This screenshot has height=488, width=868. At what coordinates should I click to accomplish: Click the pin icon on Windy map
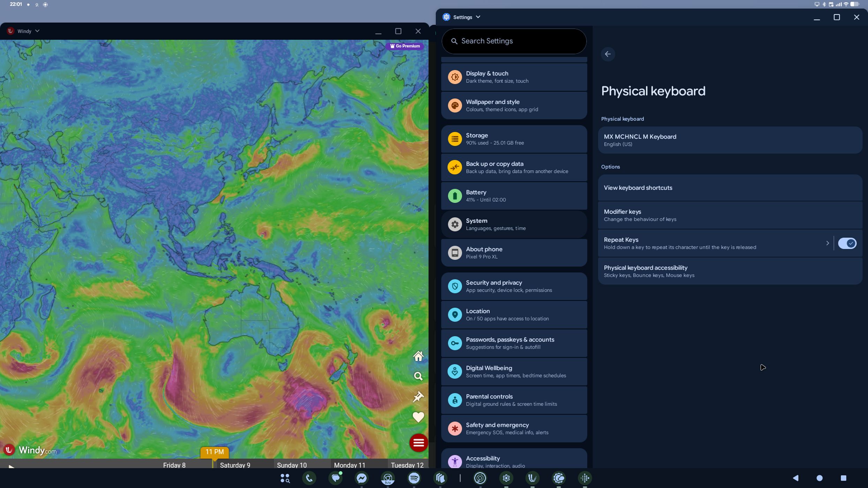[418, 397]
